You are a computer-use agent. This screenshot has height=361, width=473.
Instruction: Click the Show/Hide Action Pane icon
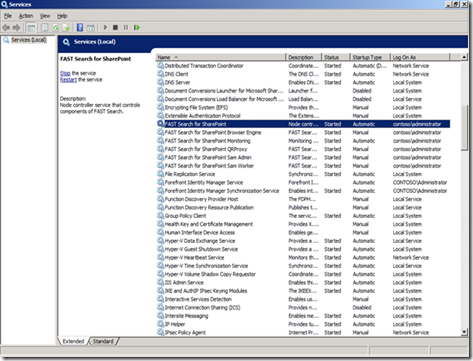(x=91, y=28)
